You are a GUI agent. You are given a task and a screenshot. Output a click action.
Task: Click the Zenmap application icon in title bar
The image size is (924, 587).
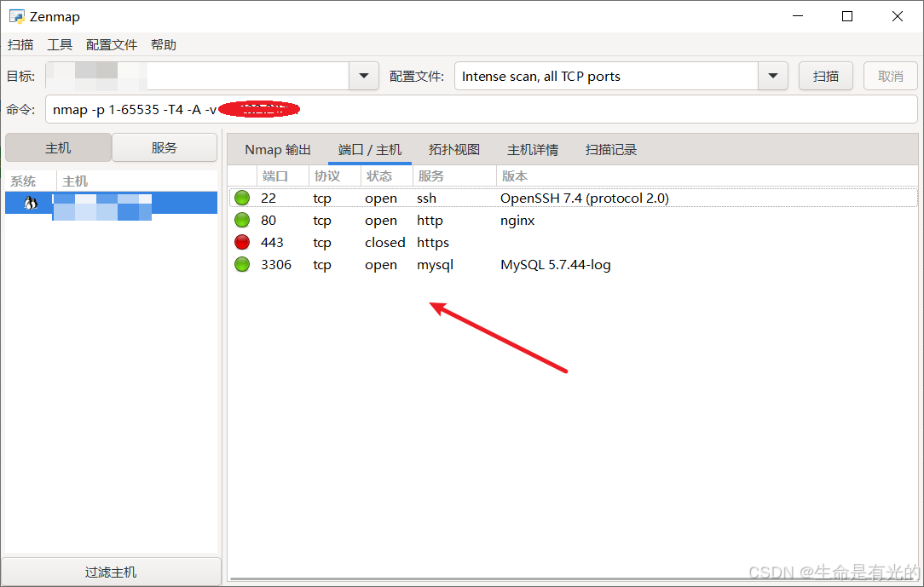point(16,16)
